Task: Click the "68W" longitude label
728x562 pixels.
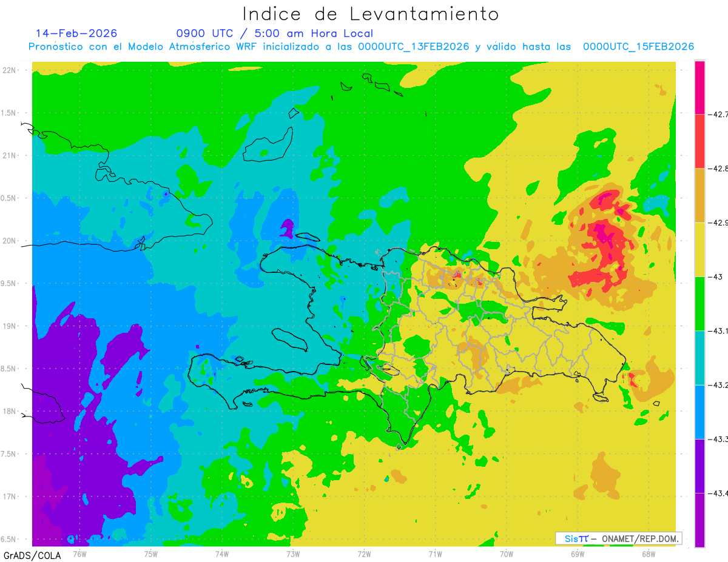Action: point(648,554)
